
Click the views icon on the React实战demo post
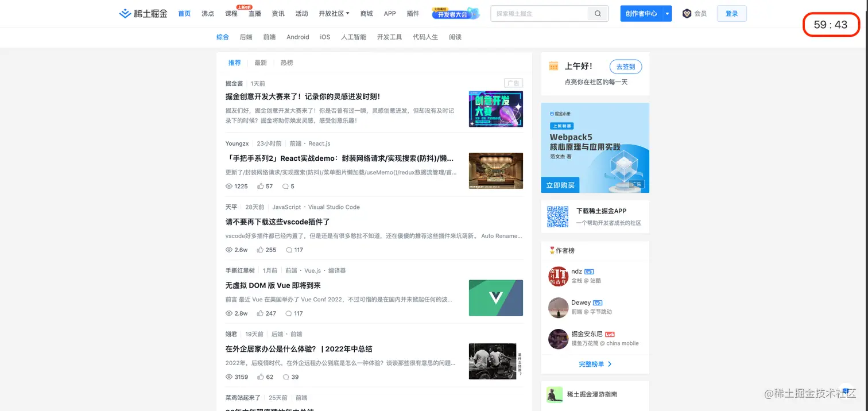coord(229,187)
